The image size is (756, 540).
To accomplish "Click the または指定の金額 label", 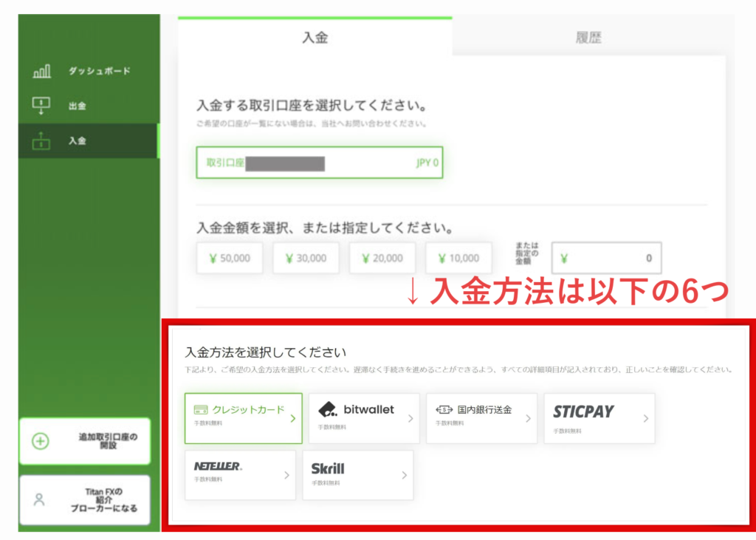I will pos(527,253).
